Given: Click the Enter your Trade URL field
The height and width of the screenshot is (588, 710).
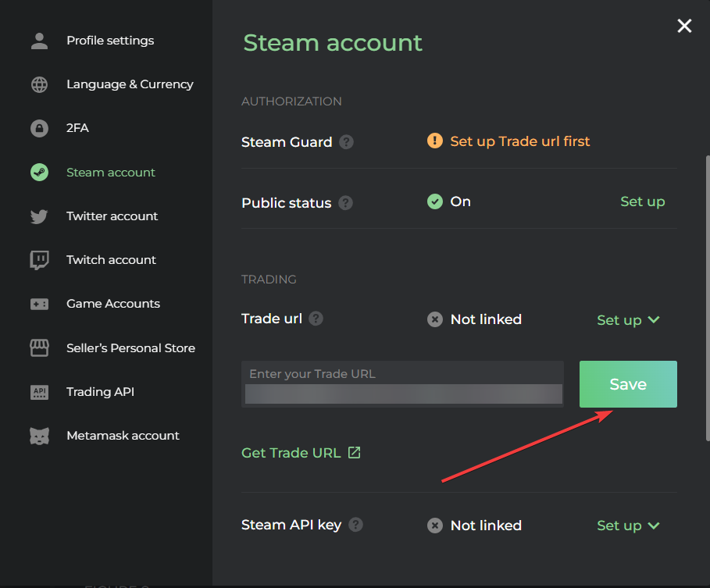Looking at the screenshot, I should tap(402, 384).
